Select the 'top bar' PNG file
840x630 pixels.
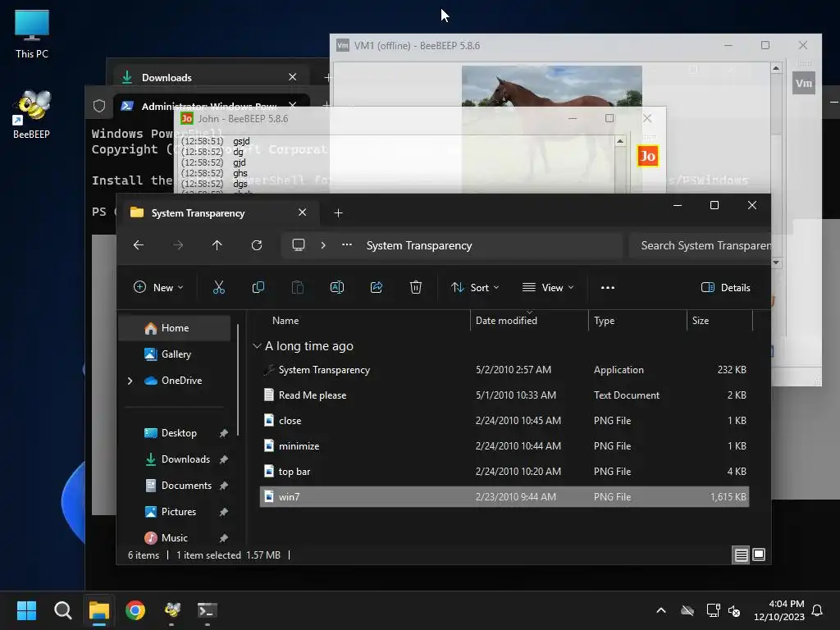pyautogui.click(x=504, y=472)
